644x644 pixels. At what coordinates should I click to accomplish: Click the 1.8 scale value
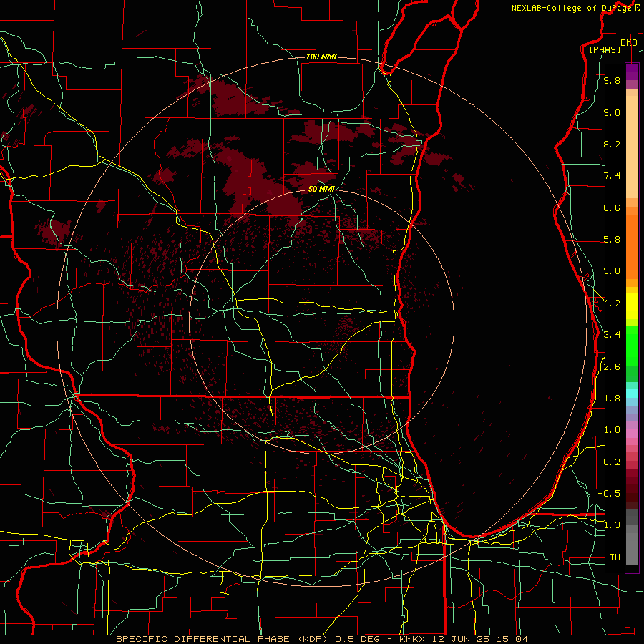[612, 399]
